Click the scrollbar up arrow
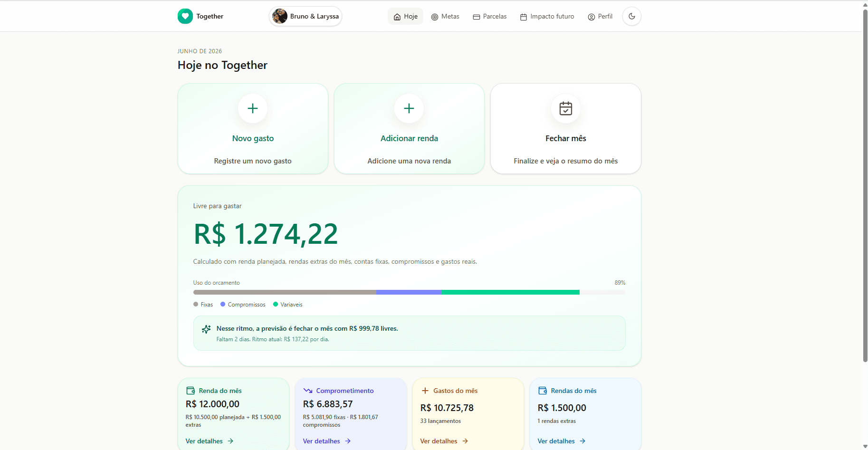868x450 pixels. point(865,5)
